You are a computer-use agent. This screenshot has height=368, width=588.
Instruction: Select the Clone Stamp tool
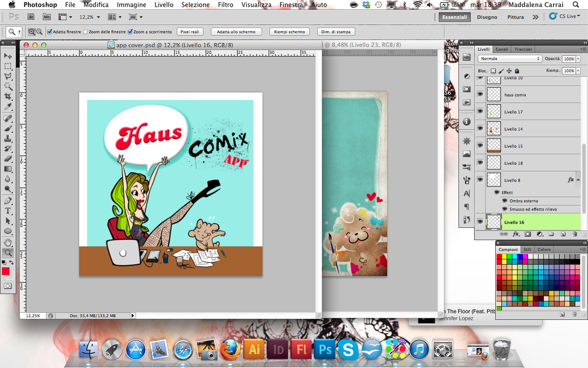8,139
